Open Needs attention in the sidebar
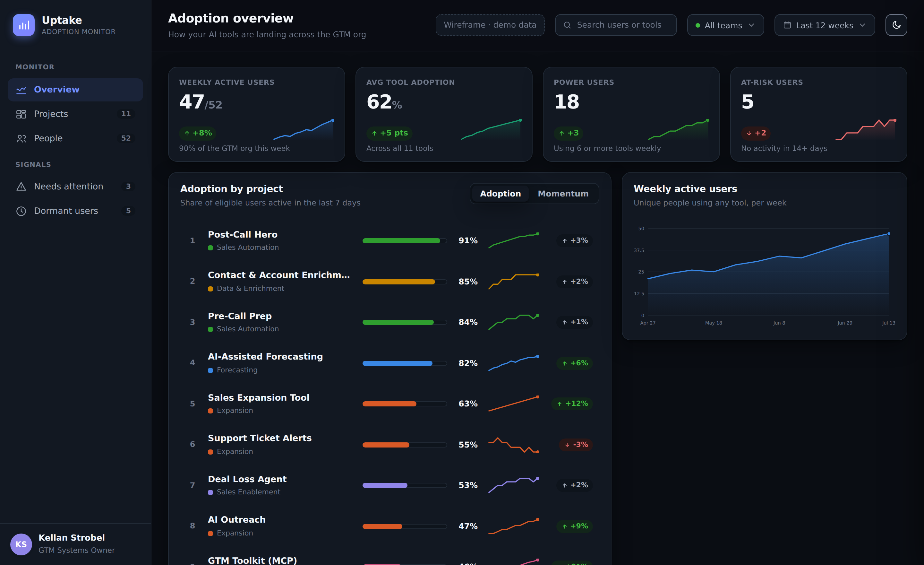The image size is (924, 565). tap(75, 187)
